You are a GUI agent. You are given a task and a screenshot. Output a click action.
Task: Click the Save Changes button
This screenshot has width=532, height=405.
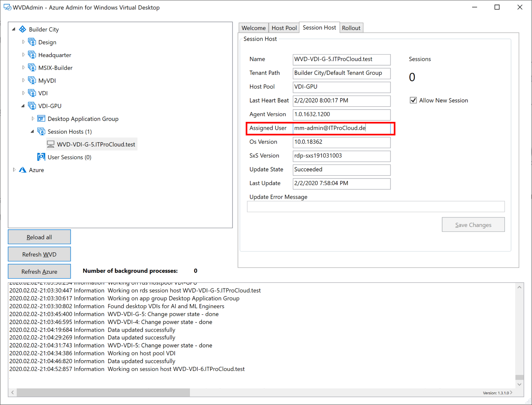click(x=473, y=225)
